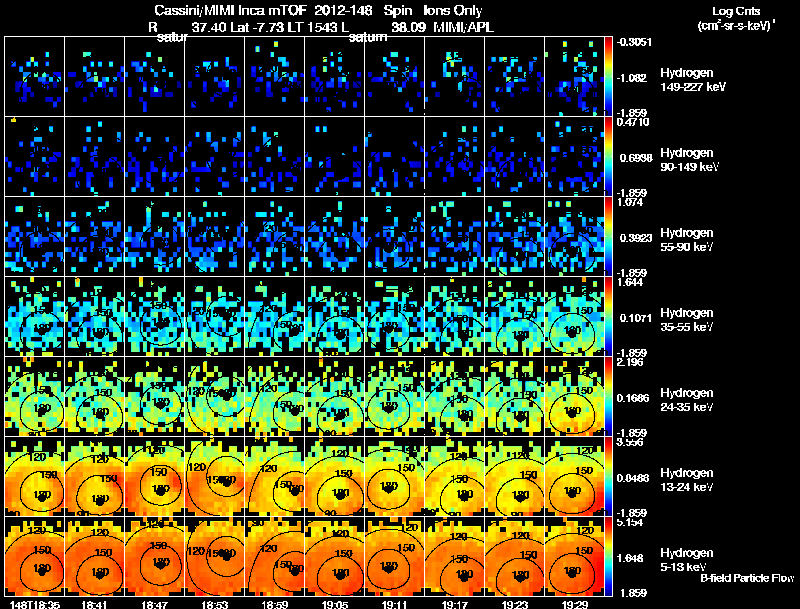Open the 13-24 keV panel at 18:53
The width and height of the screenshot is (800, 609).
click(x=215, y=476)
